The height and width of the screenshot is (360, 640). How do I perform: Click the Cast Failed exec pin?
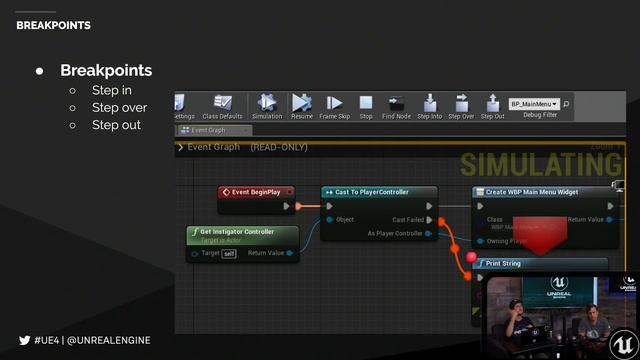point(429,220)
